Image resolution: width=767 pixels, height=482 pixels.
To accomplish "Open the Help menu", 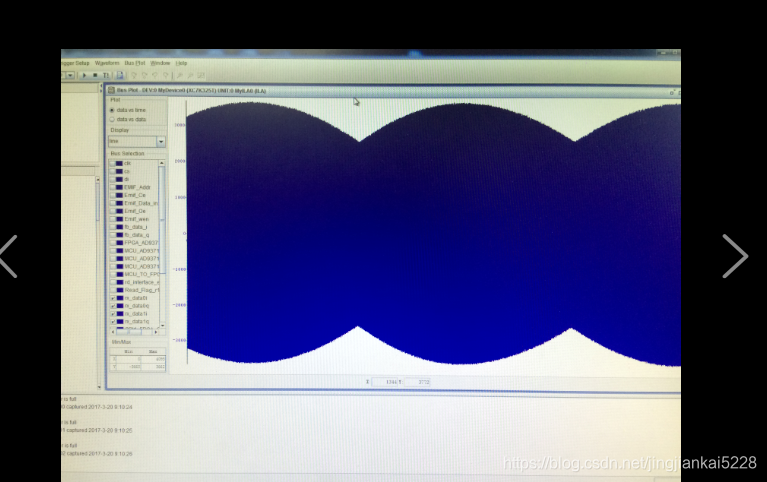I will (181, 63).
